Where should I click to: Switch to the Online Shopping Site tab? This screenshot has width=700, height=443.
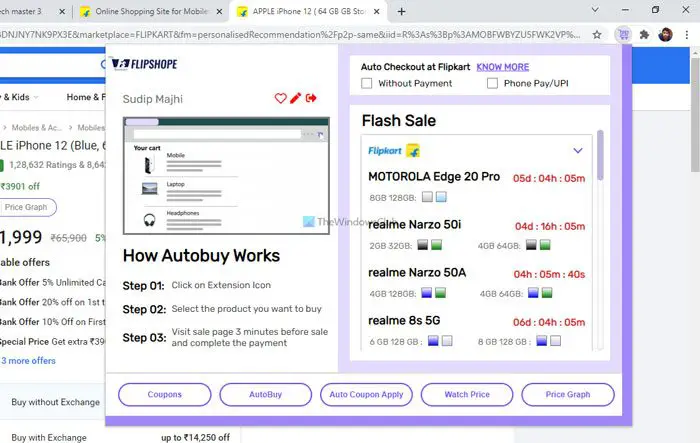pos(151,12)
